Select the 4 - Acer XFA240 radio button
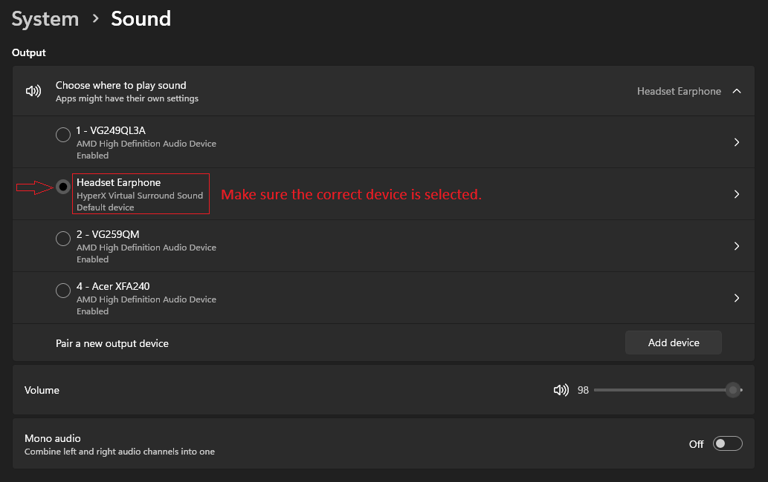Image resolution: width=768 pixels, height=482 pixels. 63,290
